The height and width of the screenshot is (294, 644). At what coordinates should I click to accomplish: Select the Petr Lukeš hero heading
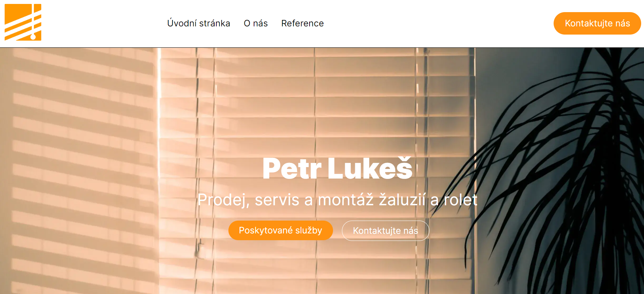coord(337,168)
